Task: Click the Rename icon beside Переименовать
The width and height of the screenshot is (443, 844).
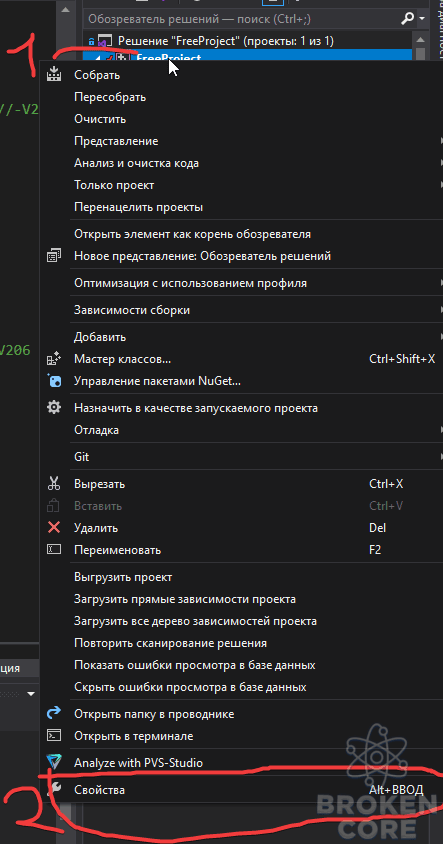Action: coord(54,550)
